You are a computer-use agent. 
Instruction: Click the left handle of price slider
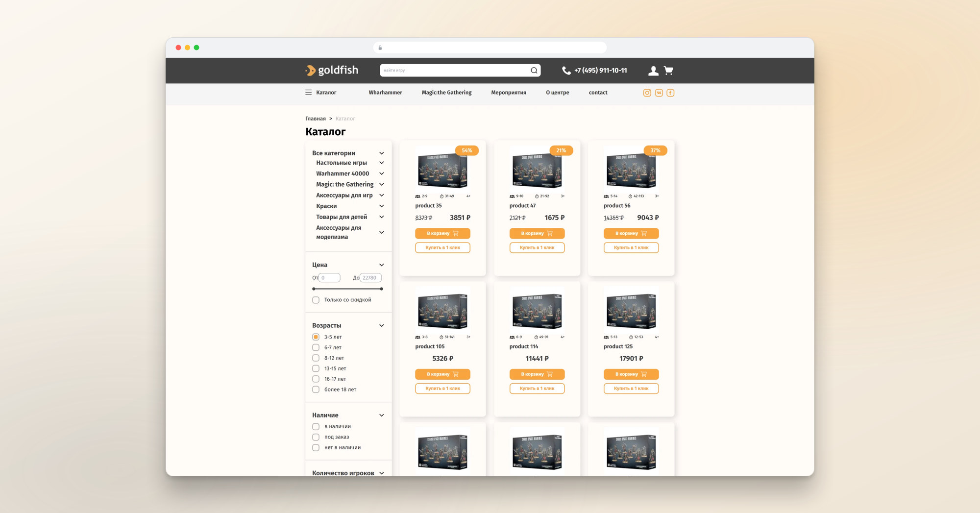(314, 289)
